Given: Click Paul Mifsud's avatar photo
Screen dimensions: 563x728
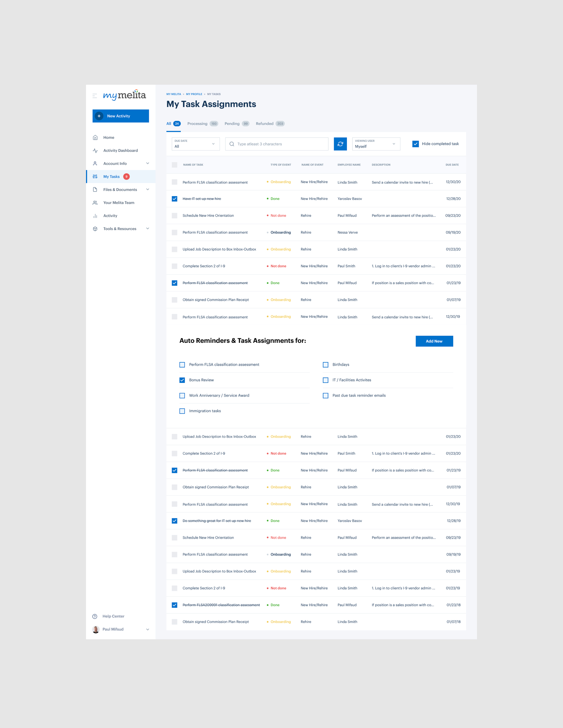Looking at the screenshot, I should 96,629.
